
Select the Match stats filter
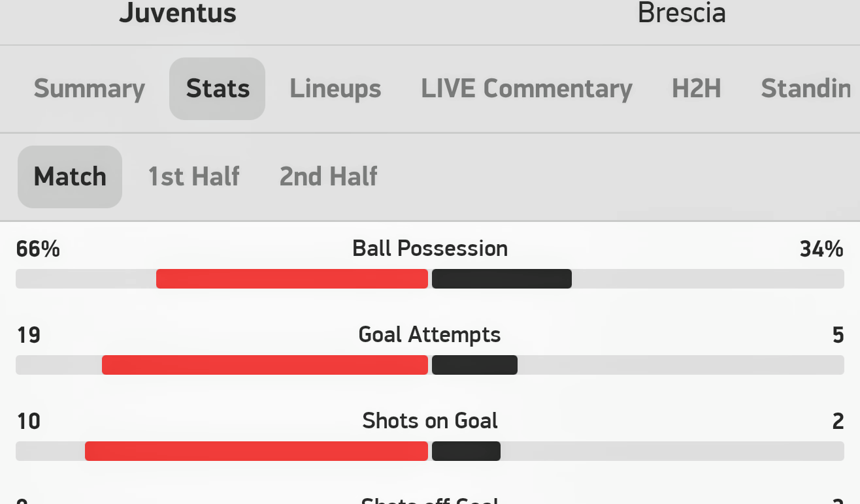(70, 177)
